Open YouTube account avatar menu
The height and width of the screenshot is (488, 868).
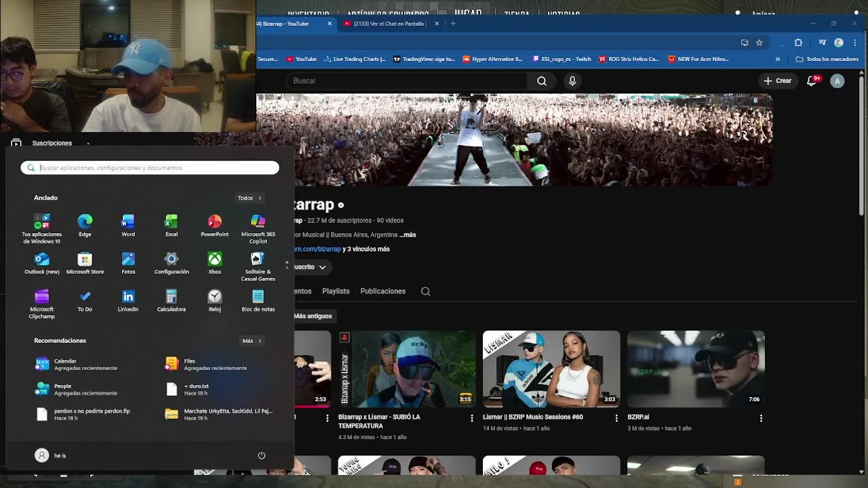tap(837, 81)
